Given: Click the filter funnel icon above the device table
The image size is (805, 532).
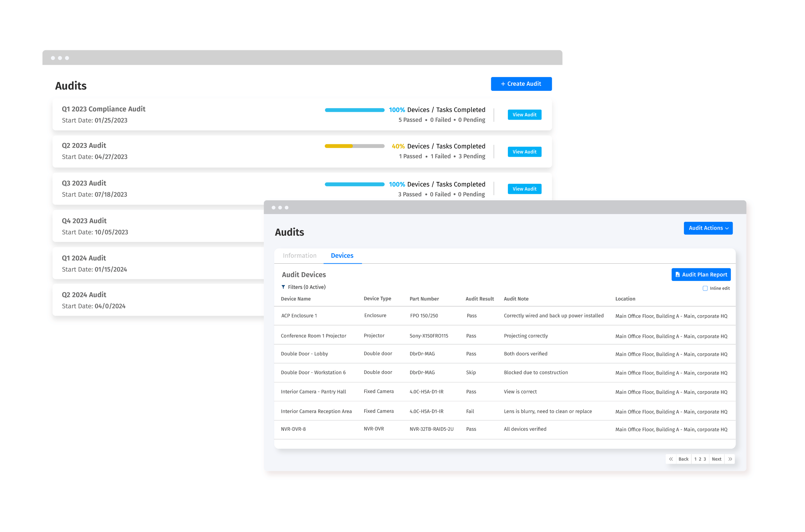Looking at the screenshot, I should [x=284, y=287].
